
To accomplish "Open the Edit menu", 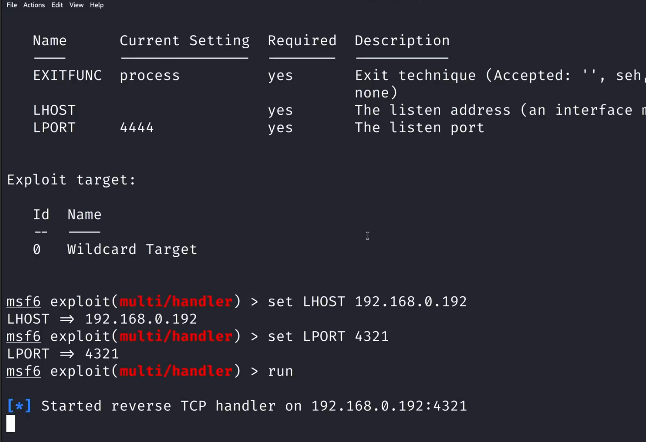I will point(57,5).
